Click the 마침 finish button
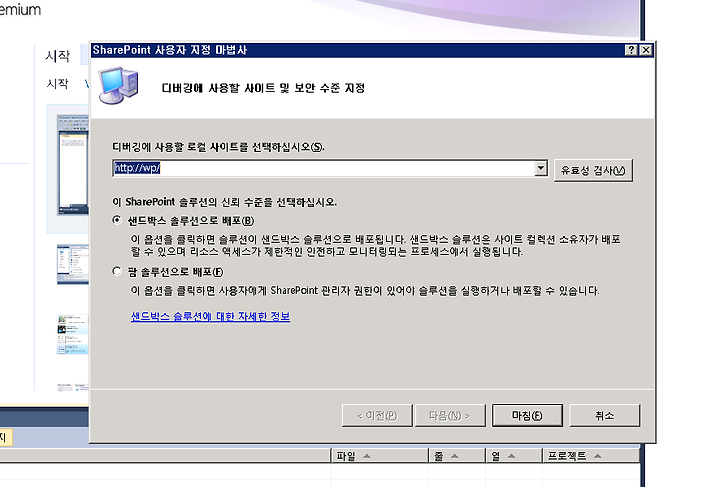The image size is (720, 487). pos(527,415)
